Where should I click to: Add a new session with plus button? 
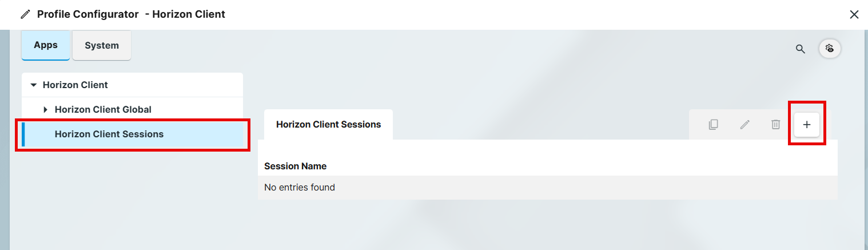(807, 124)
